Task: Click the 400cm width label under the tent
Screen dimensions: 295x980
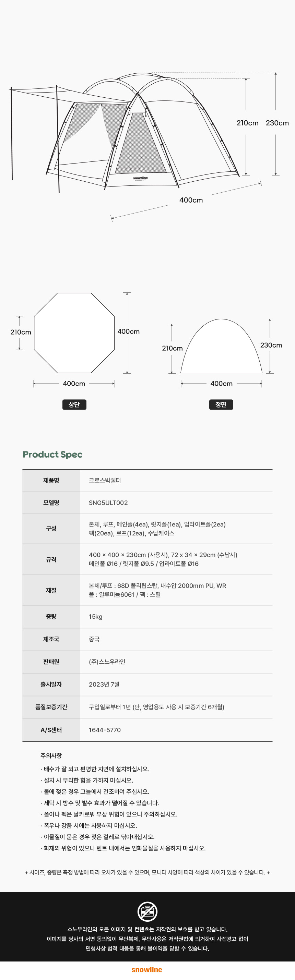Action: [191, 200]
